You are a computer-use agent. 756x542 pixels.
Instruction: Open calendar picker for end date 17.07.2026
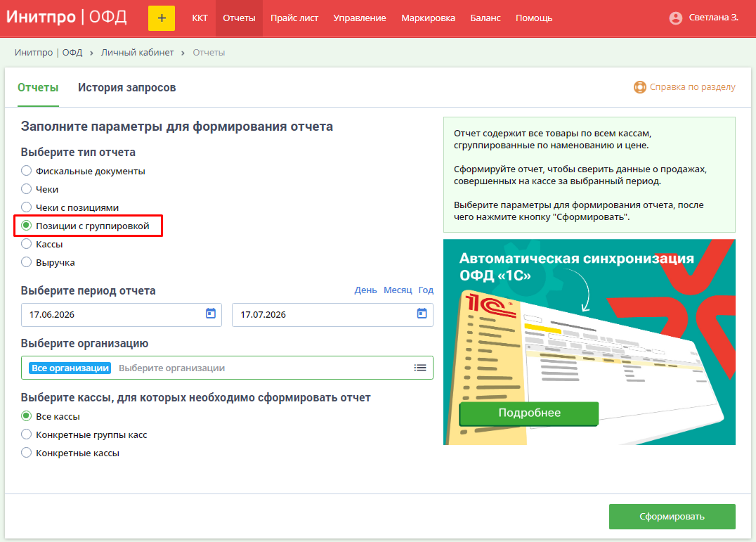tap(422, 314)
